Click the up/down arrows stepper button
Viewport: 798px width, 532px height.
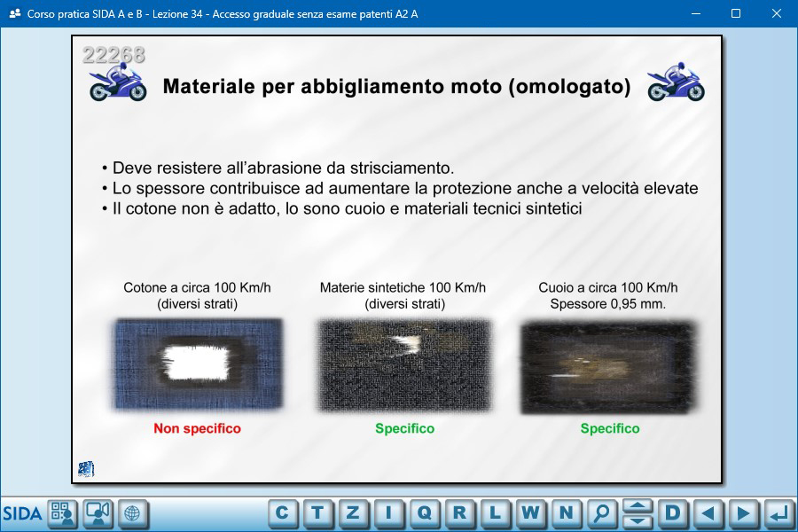[x=637, y=512]
